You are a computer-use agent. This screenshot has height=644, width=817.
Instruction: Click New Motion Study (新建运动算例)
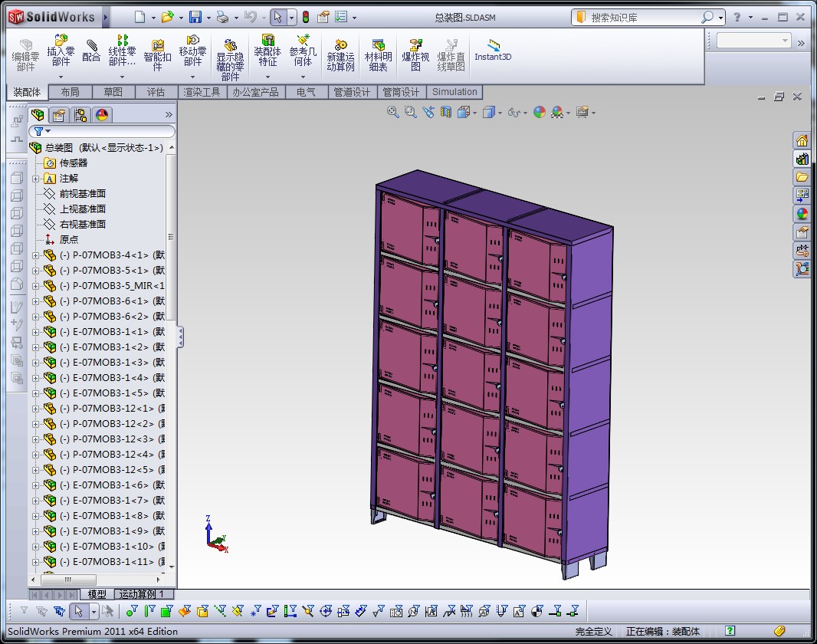point(341,54)
